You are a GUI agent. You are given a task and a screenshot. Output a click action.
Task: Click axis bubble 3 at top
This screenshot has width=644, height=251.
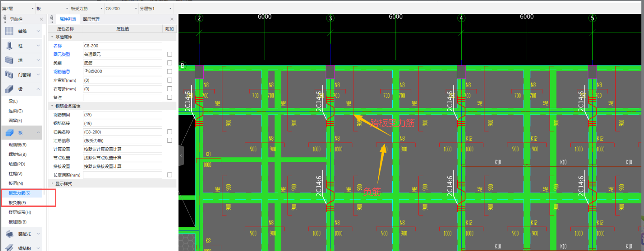pyautogui.click(x=330, y=18)
